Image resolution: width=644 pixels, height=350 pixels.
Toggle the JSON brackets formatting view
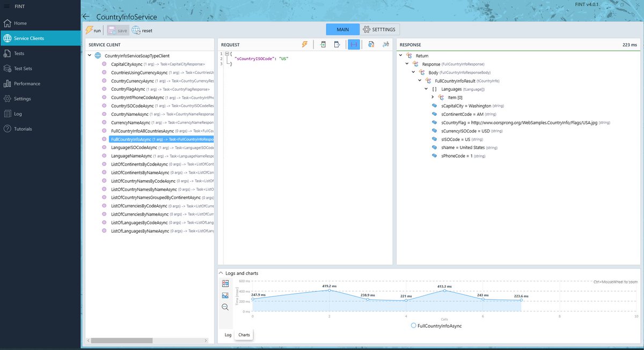[x=354, y=44]
